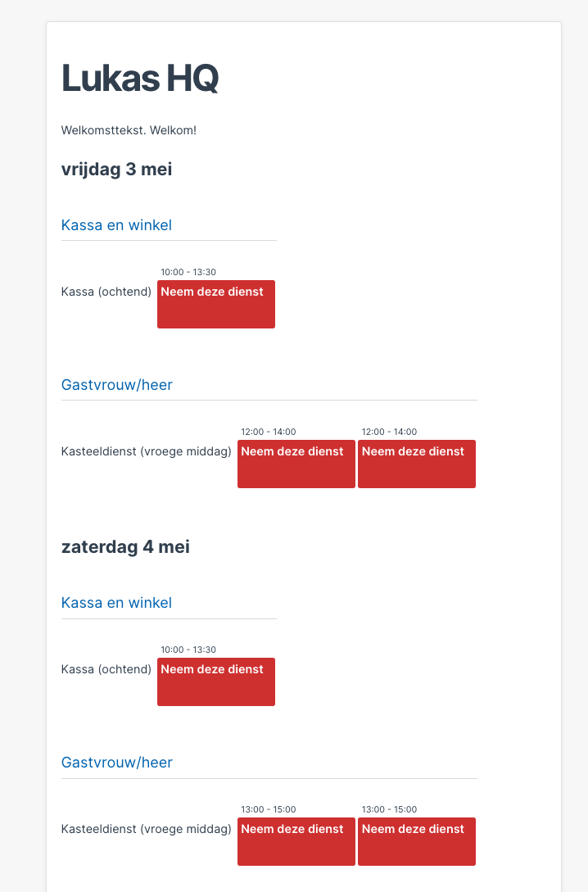
Task: Take the first 12:00 - 14:00 Kasteeldienst shift Friday
Action: [x=296, y=464]
